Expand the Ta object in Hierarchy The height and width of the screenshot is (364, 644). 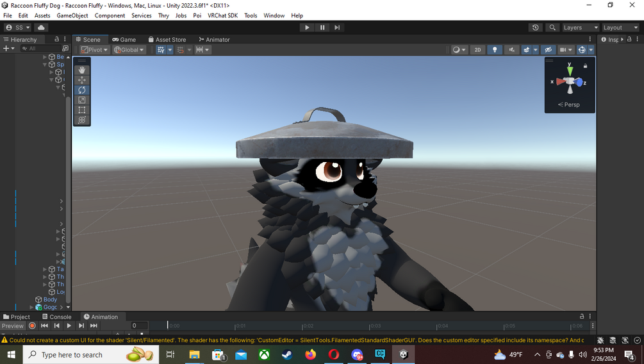[45, 269]
